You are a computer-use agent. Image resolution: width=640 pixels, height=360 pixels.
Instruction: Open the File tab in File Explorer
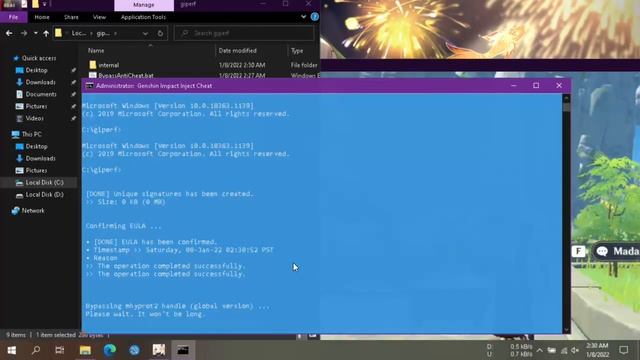pyautogui.click(x=13, y=17)
